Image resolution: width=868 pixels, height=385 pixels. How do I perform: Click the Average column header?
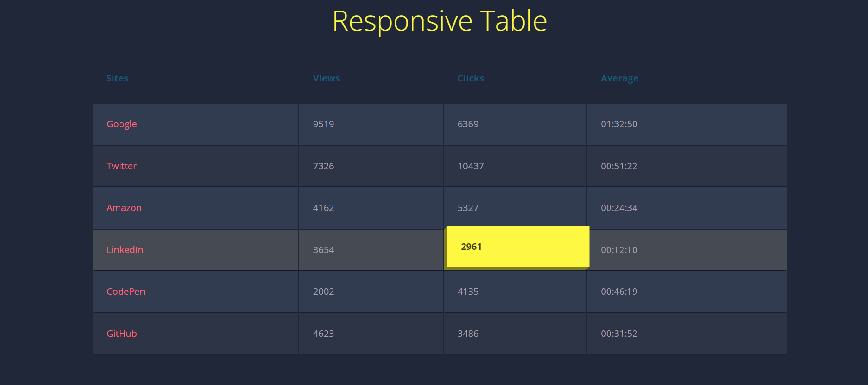click(x=619, y=78)
